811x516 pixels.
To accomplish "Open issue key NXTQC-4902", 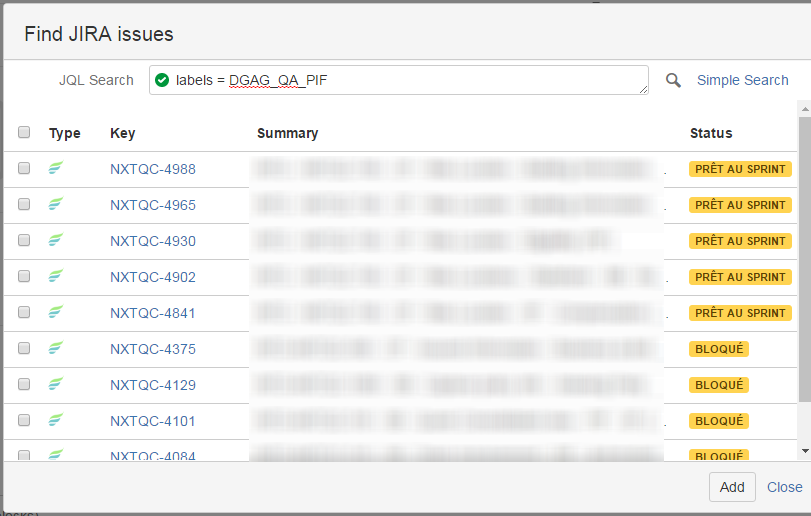I will click(x=153, y=277).
